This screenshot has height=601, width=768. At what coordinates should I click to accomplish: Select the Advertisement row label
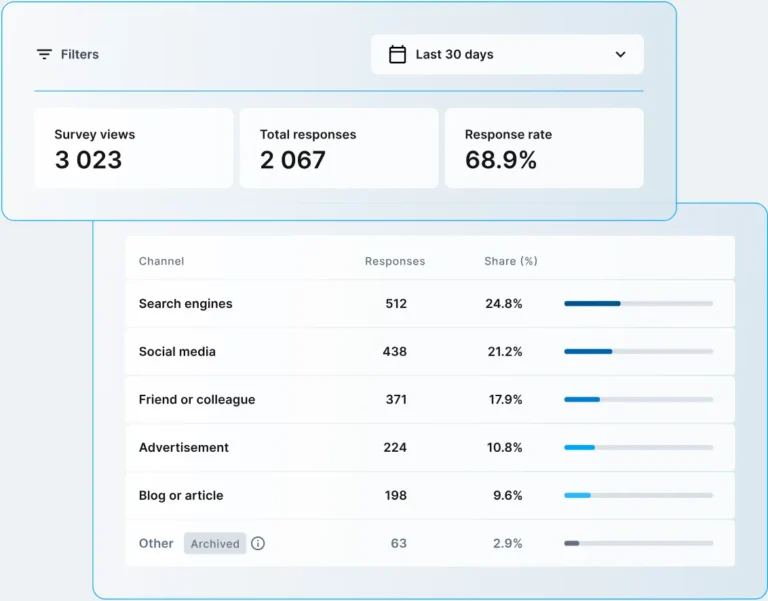184,448
